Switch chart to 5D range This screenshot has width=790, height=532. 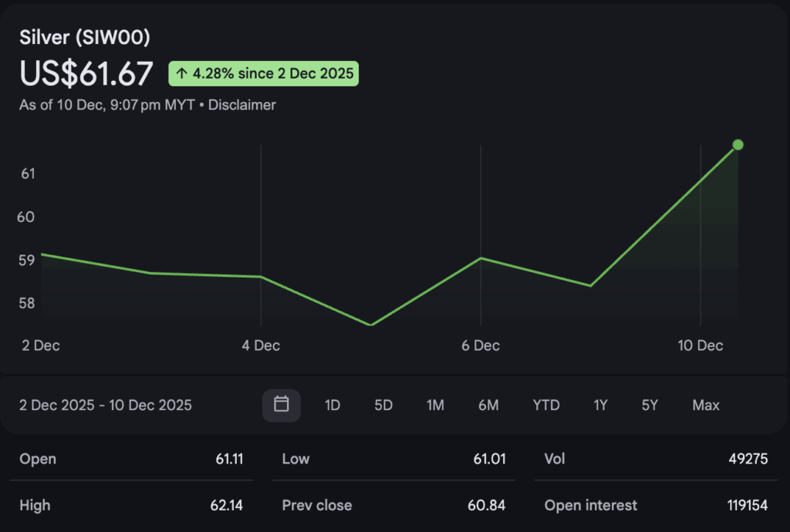click(x=383, y=405)
